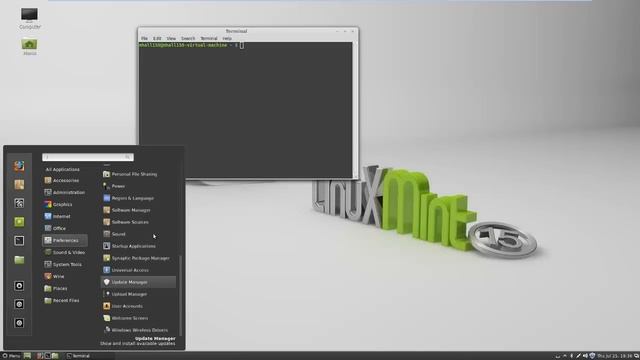This screenshot has height=360, width=640.
Task: Open the Software Manager entry
Action: (127, 210)
